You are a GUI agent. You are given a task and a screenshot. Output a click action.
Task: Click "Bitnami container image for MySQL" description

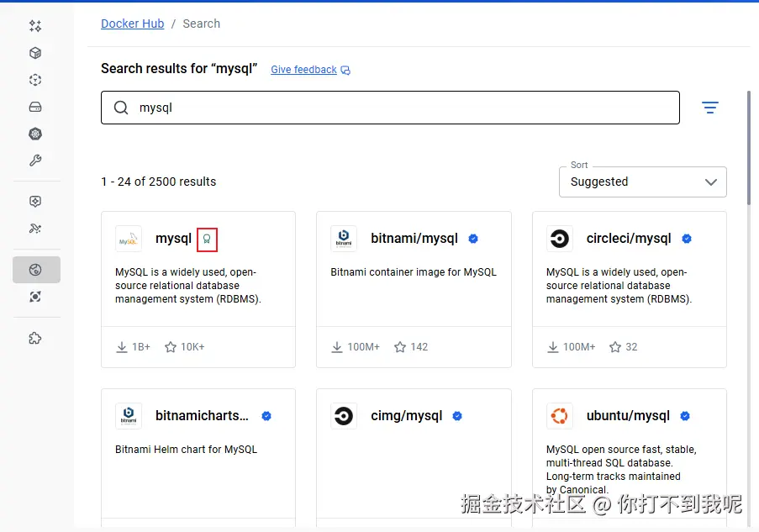click(414, 272)
